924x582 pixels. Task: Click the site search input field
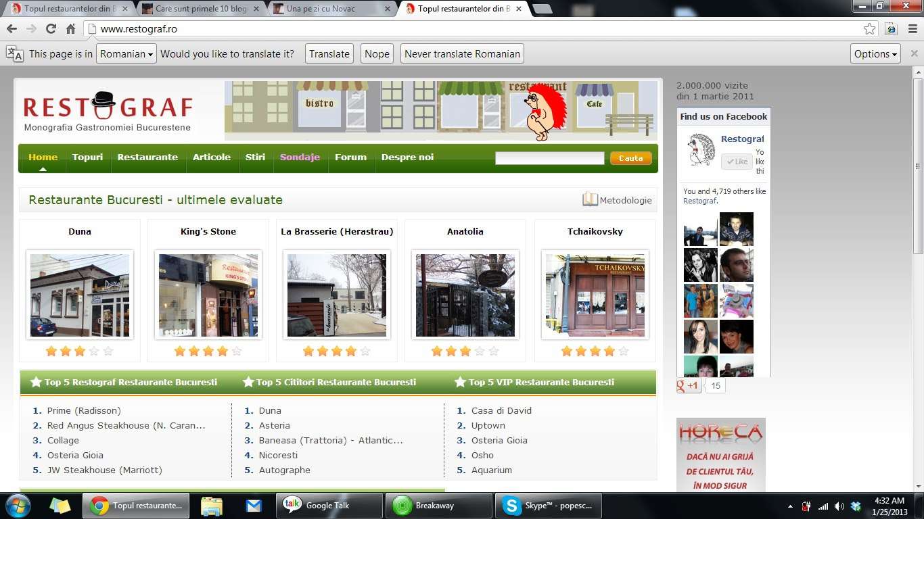549,158
